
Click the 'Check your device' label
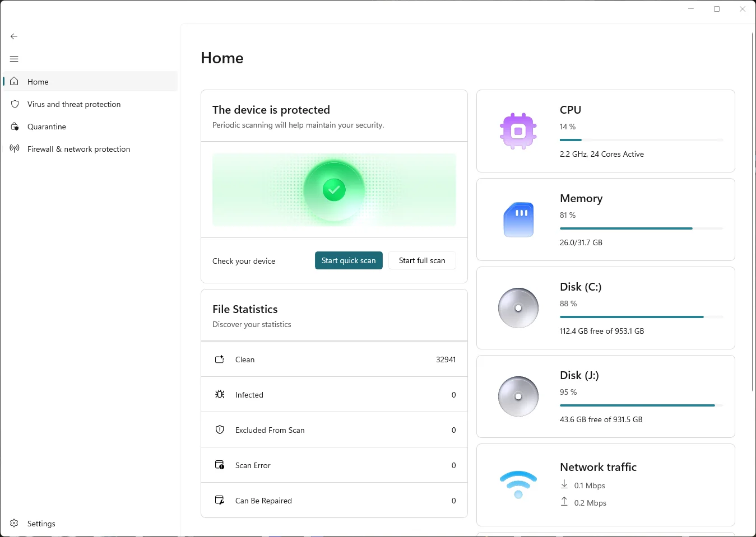[x=244, y=261]
